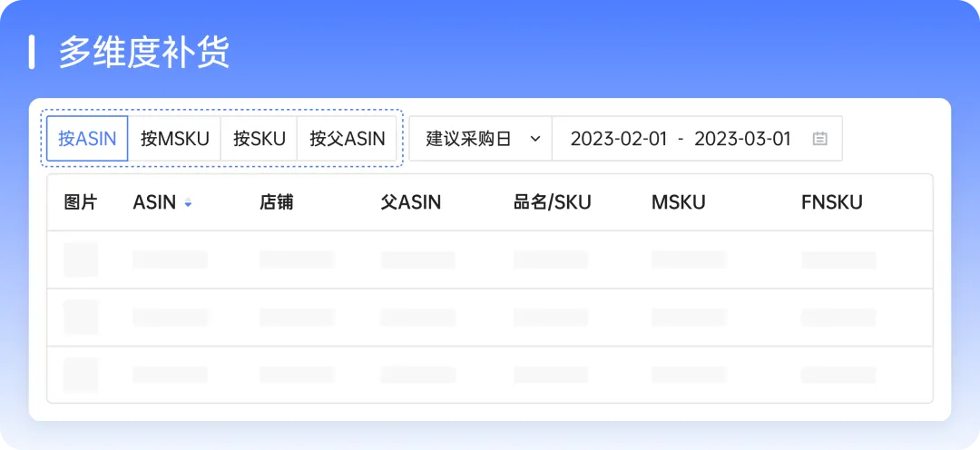The width and height of the screenshot is (980, 450).
Task: Click the 父ASIN column header
Action: click(411, 202)
